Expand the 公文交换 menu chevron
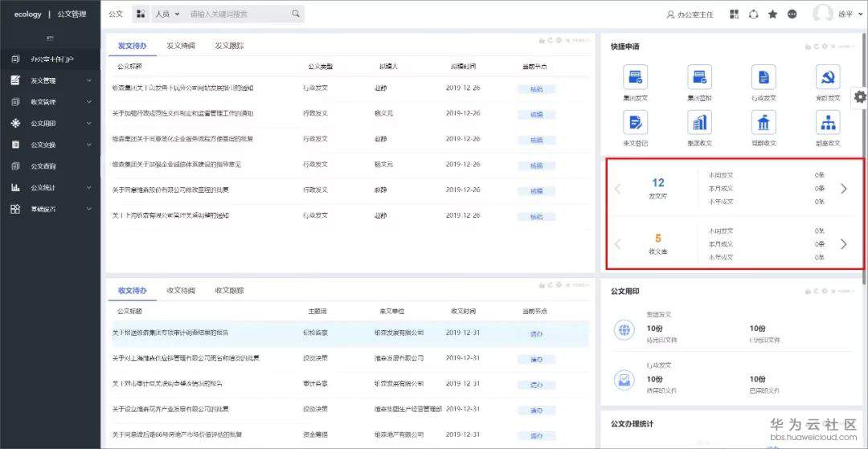The width and height of the screenshot is (868, 449). click(90, 145)
